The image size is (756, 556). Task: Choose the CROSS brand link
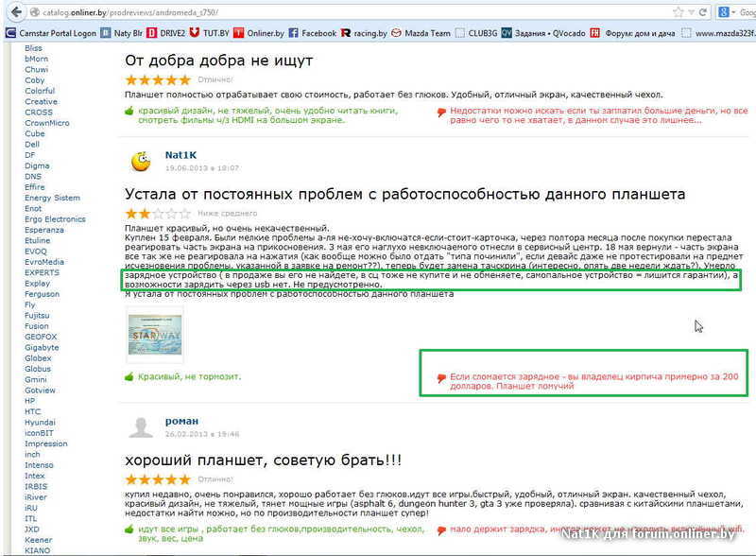click(39, 113)
